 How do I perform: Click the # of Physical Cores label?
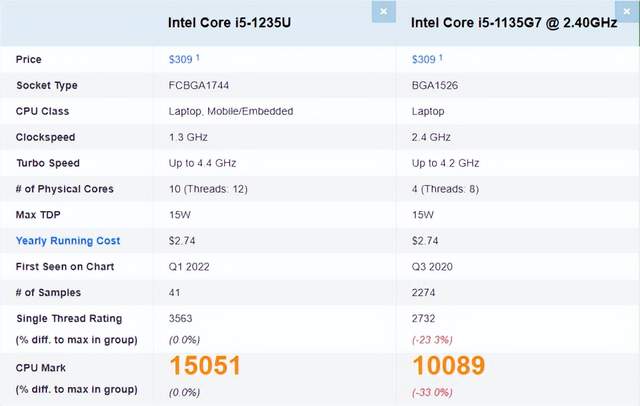(x=64, y=189)
